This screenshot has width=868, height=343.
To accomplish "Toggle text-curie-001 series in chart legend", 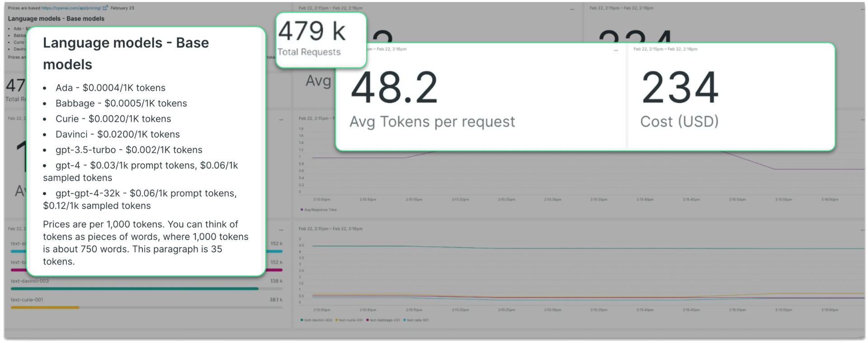I will click(350, 320).
